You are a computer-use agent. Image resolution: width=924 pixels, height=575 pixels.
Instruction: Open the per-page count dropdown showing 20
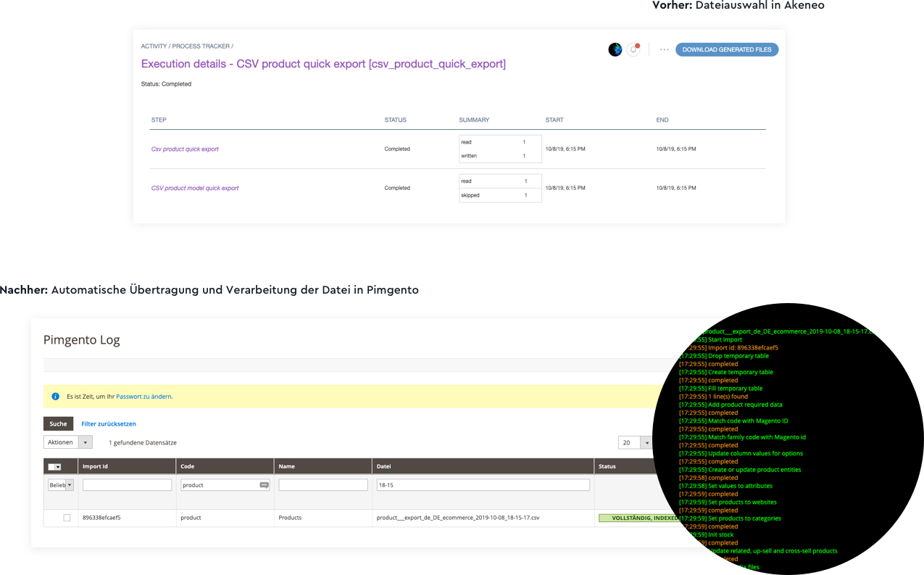tap(636, 442)
